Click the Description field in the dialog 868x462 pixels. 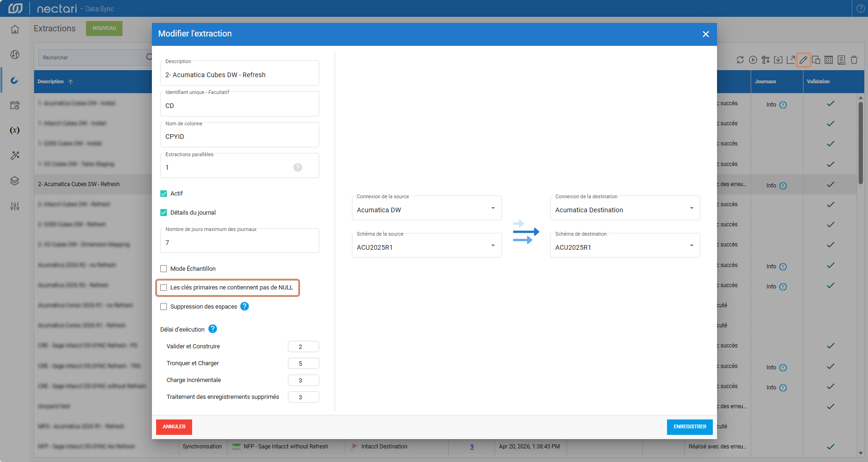point(240,73)
